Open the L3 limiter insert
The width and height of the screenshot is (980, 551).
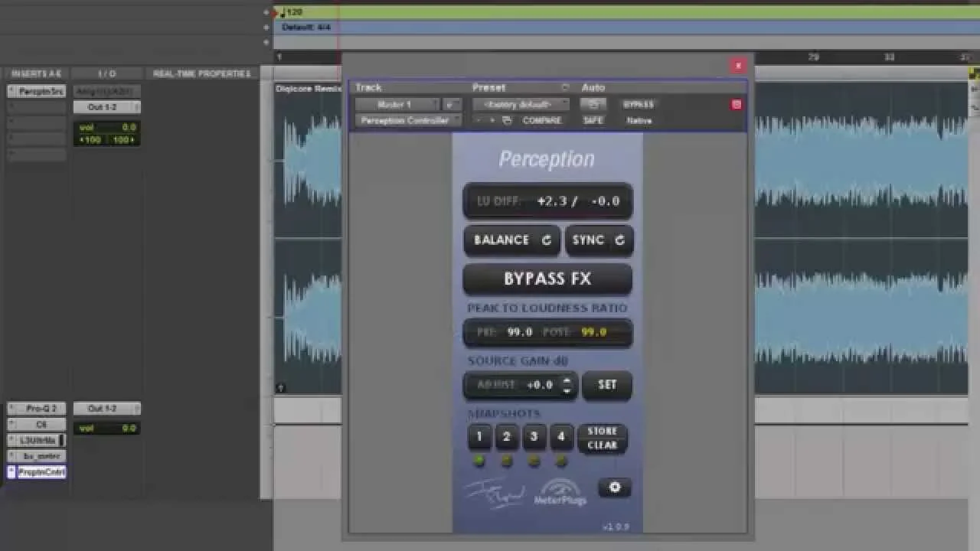click(37, 440)
